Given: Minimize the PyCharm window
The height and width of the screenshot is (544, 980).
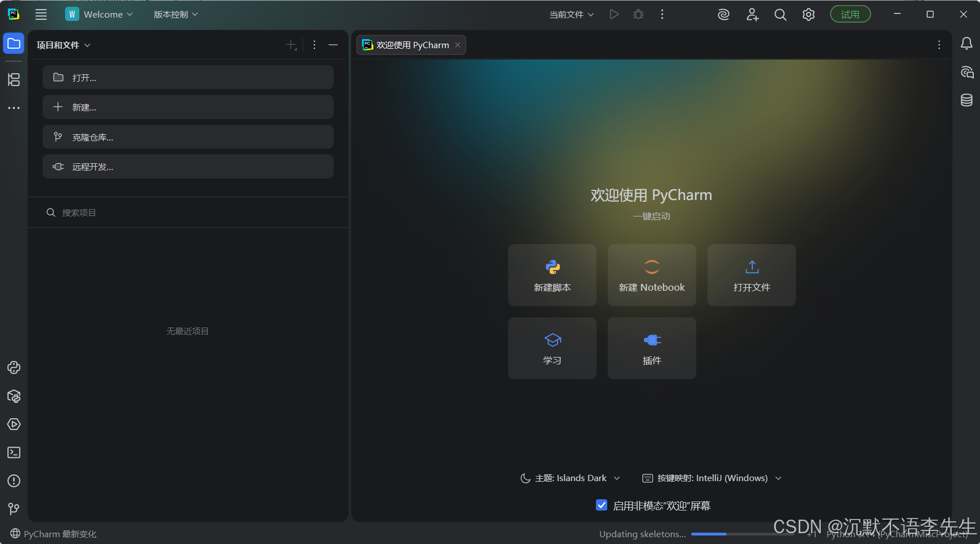Looking at the screenshot, I should (x=897, y=14).
